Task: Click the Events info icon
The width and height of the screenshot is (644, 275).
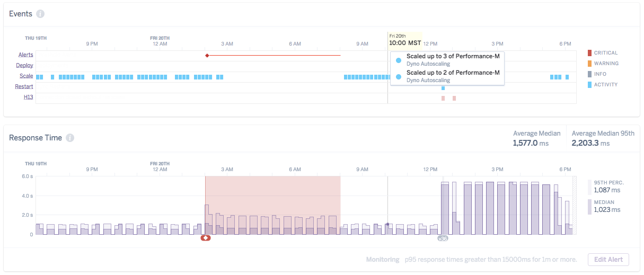Action: pos(40,14)
